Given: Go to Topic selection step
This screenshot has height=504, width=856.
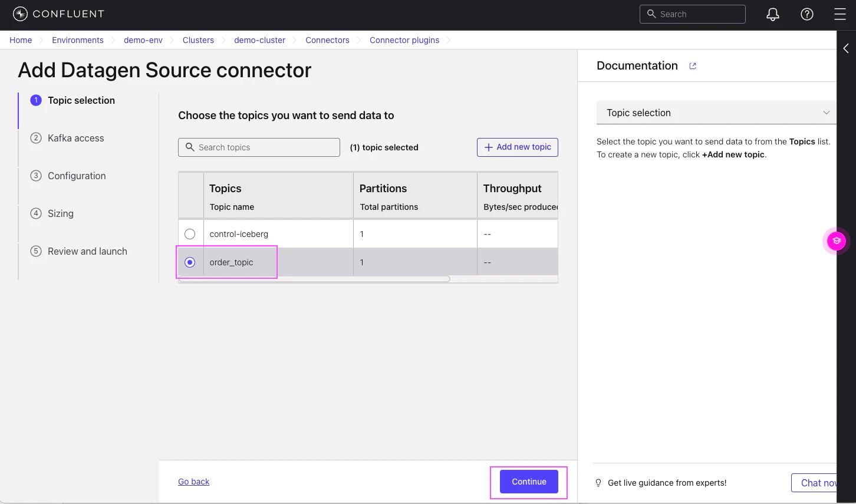Looking at the screenshot, I should (81, 100).
